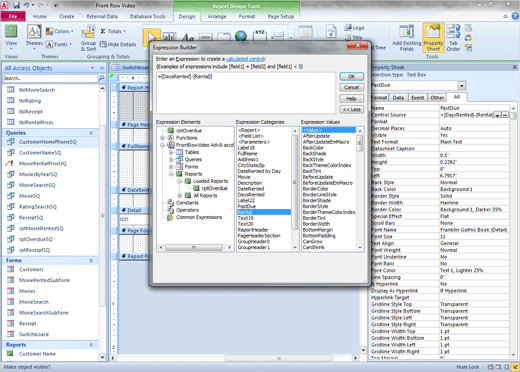The image size is (520, 372).
Task: Switch to the Data tab in Property Sheet
Action: pyautogui.click(x=398, y=98)
